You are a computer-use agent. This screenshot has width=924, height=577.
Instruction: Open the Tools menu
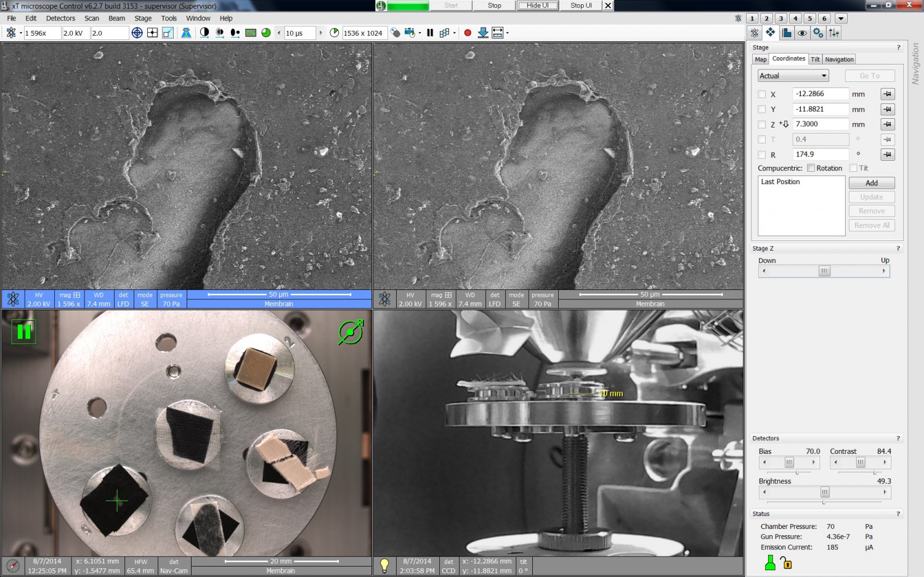[169, 18]
